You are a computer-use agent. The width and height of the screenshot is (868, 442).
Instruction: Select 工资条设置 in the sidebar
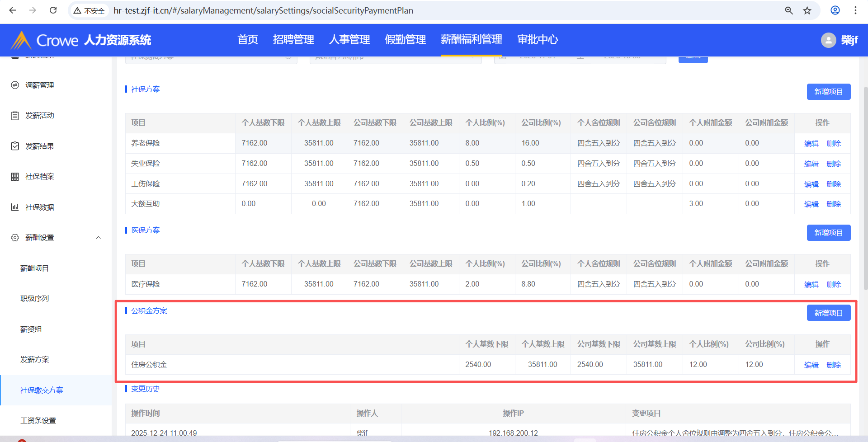point(38,420)
